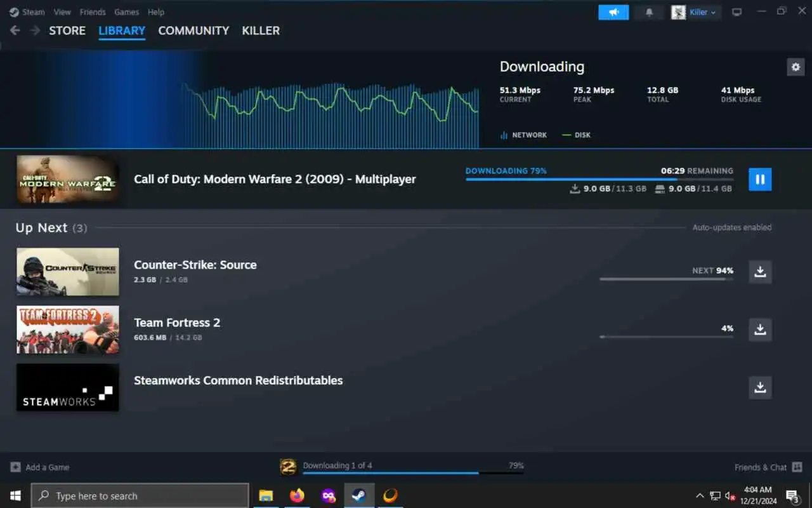812x508 pixels.
Task: Click the Call of Duty: Modern Warfare 2 thumbnail
Action: click(68, 179)
